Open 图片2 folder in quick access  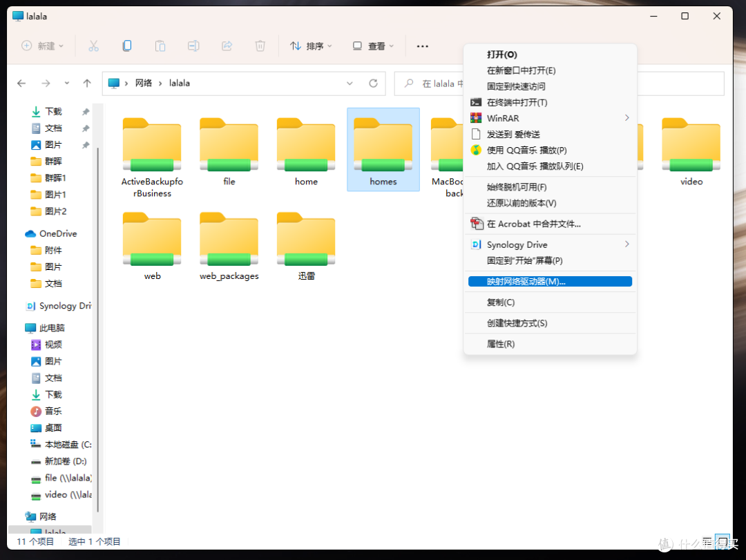48,211
